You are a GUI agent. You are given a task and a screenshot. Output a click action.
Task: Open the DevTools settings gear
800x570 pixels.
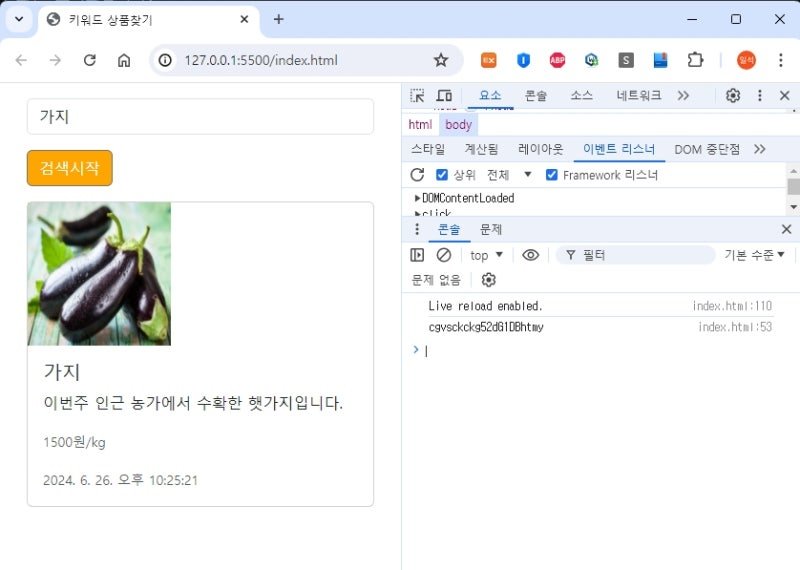[x=733, y=95]
